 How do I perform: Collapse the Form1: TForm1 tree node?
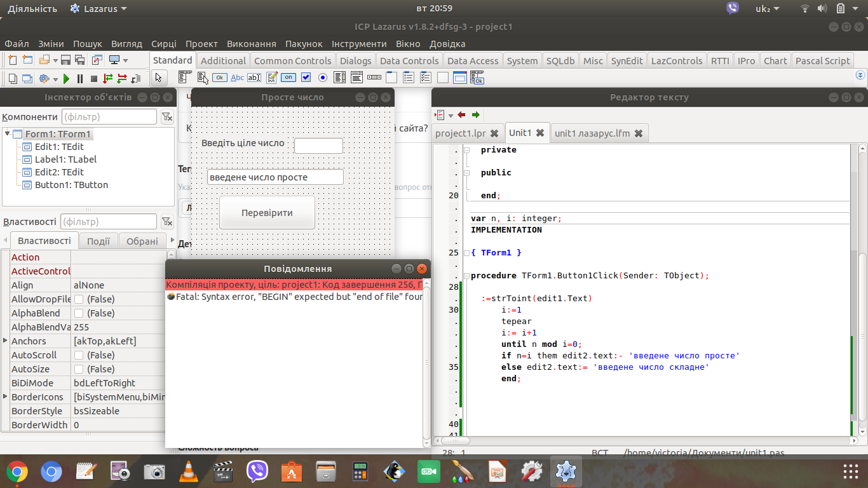click(7, 133)
